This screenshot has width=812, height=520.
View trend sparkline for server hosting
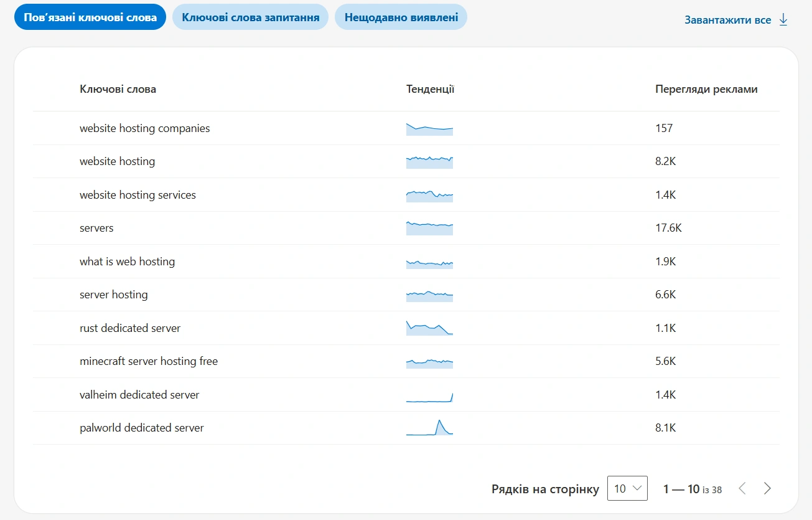(x=429, y=296)
